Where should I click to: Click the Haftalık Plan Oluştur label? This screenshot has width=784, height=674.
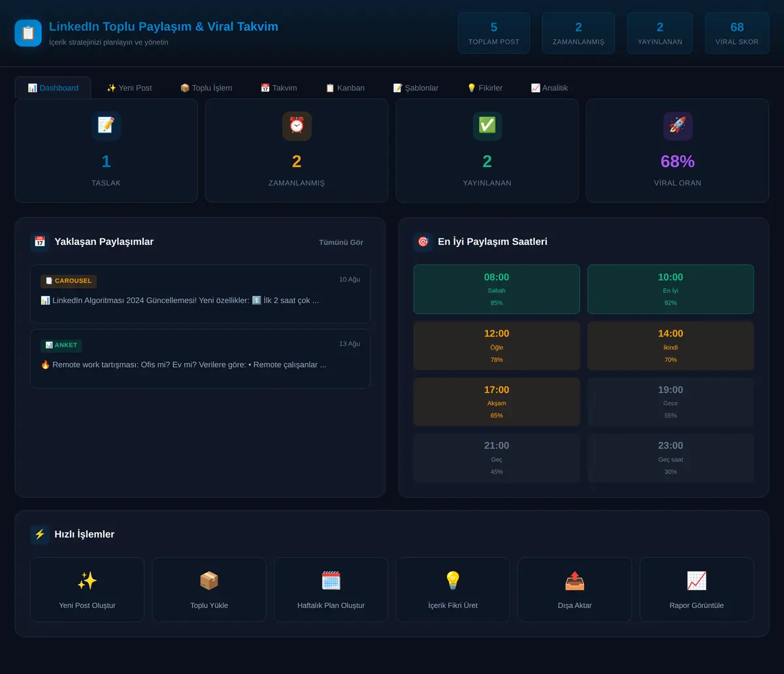pyautogui.click(x=331, y=605)
